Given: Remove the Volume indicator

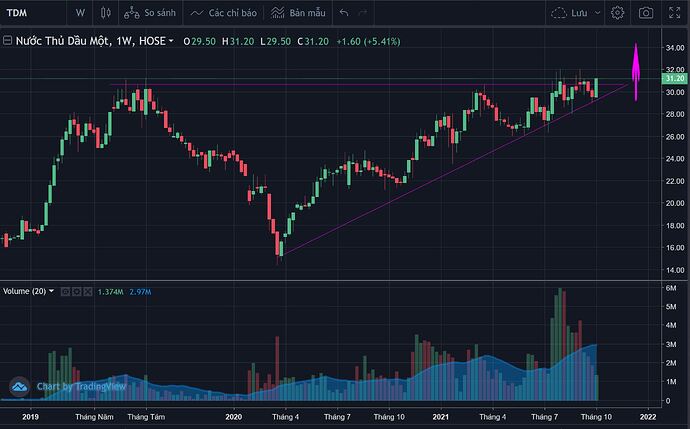Looking at the screenshot, I should tap(88, 291).
